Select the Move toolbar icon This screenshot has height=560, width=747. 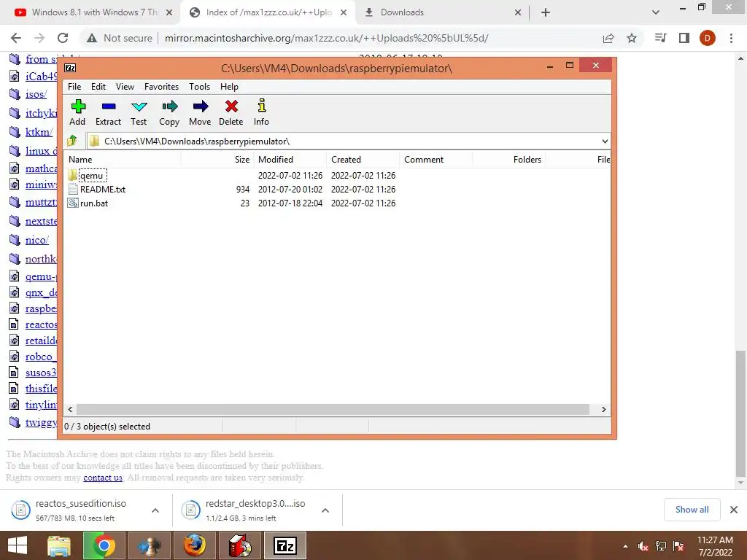click(x=200, y=112)
